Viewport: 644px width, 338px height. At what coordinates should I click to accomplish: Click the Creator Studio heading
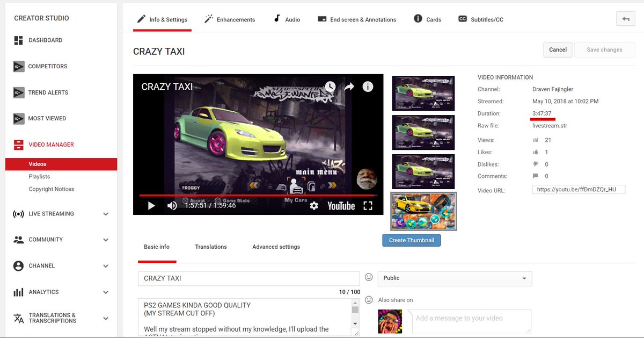[41, 18]
